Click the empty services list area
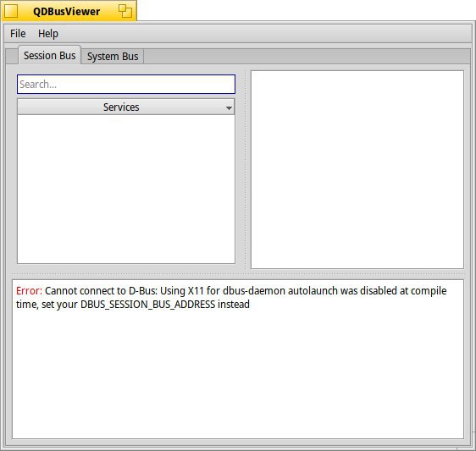The width and height of the screenshot is (476, 451). click(x=126, y=189)
